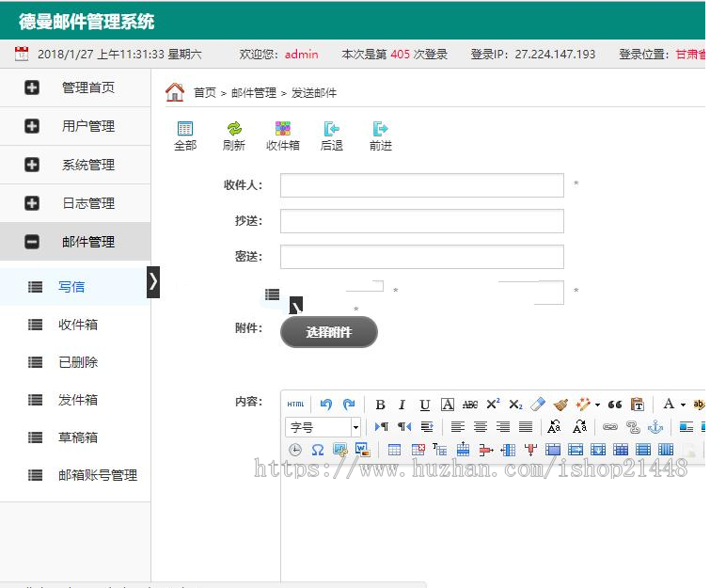Apply underline formatting
Screen dimensions: 710x588
point(425,405)
